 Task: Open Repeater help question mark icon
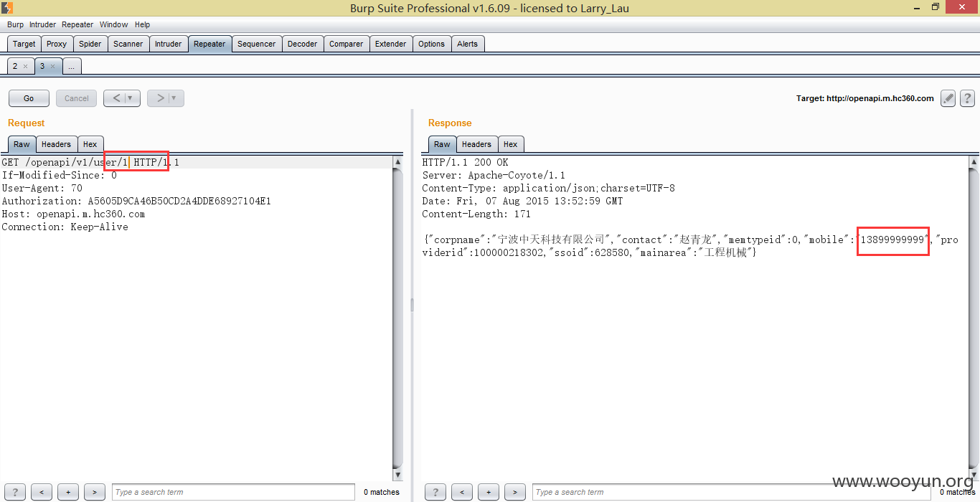967,98
